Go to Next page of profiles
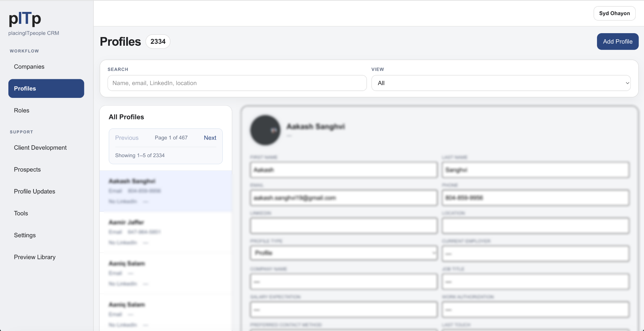The width and height of the screenshot is (644, 331). click(210, 138)
